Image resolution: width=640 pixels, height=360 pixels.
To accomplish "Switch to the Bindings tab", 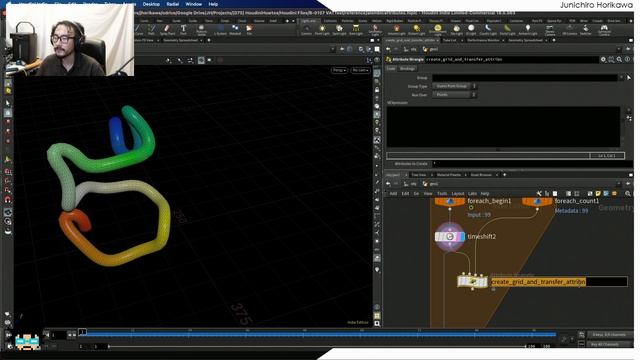I will coord(407,69).
